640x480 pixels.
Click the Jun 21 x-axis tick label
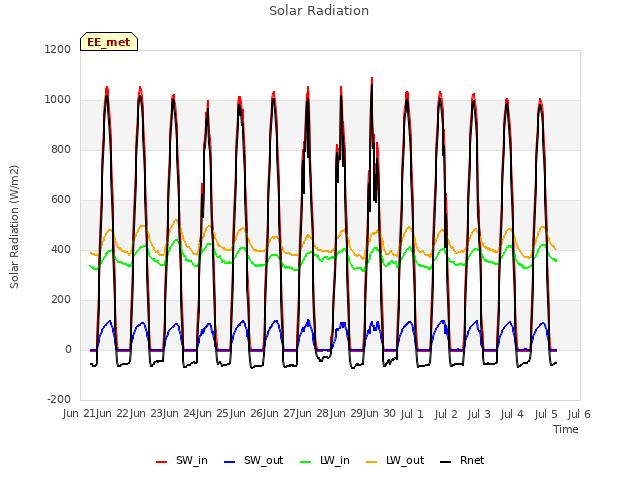coord(79,414)
